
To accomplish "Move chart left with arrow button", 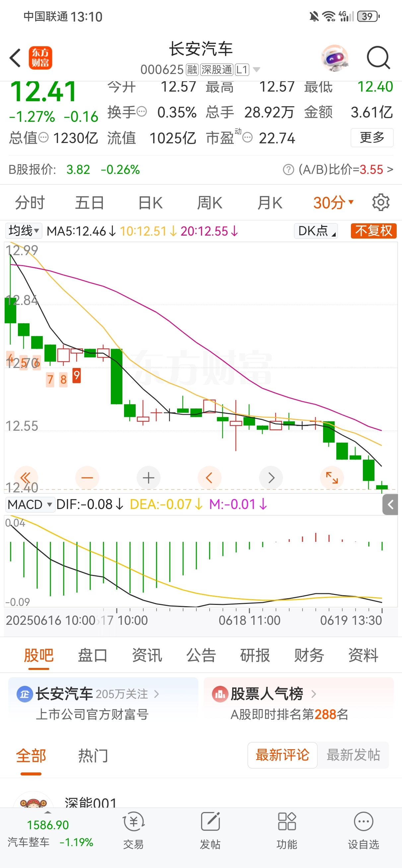I will pyautogui.click(x=209, y=478).
